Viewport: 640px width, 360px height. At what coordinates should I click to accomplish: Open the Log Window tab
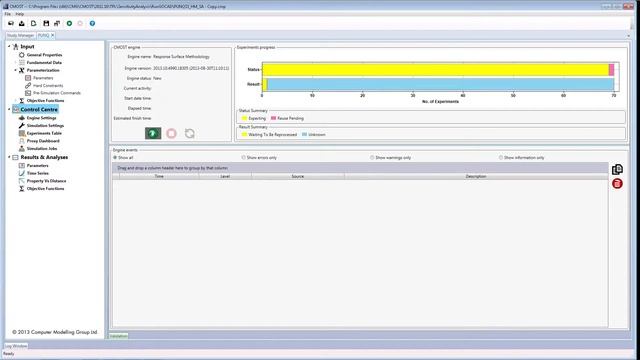[16, 346]
